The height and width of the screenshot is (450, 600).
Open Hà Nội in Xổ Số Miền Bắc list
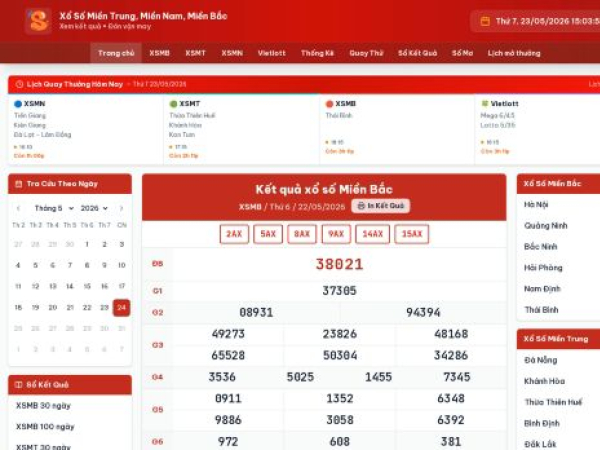coord(536,205)
